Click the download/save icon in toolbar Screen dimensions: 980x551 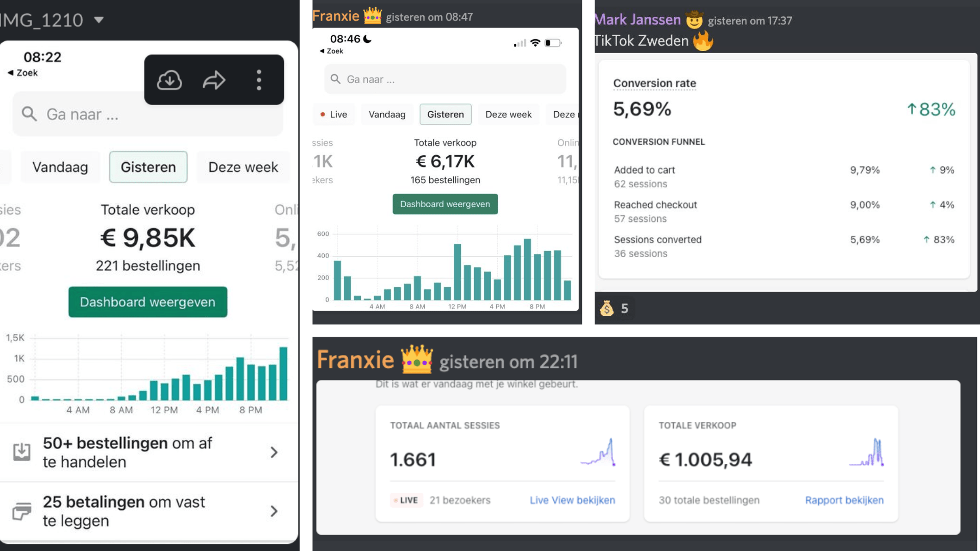(x=170, y=80)
